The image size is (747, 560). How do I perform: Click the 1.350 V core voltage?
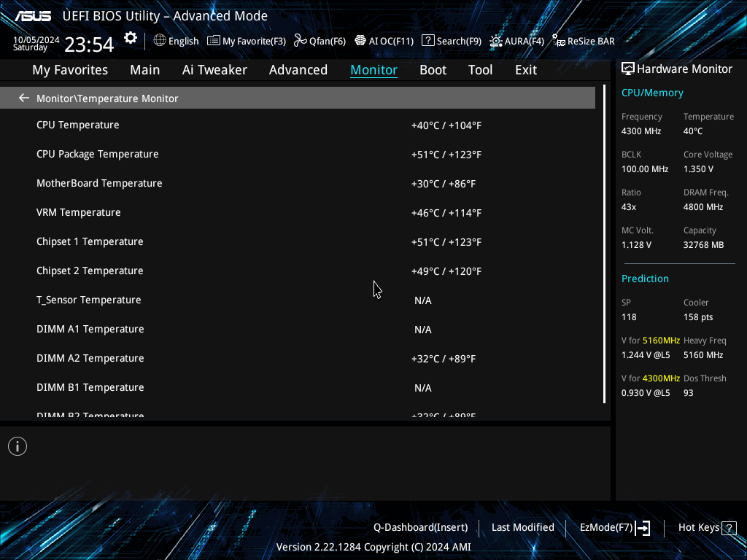[698, 169]
